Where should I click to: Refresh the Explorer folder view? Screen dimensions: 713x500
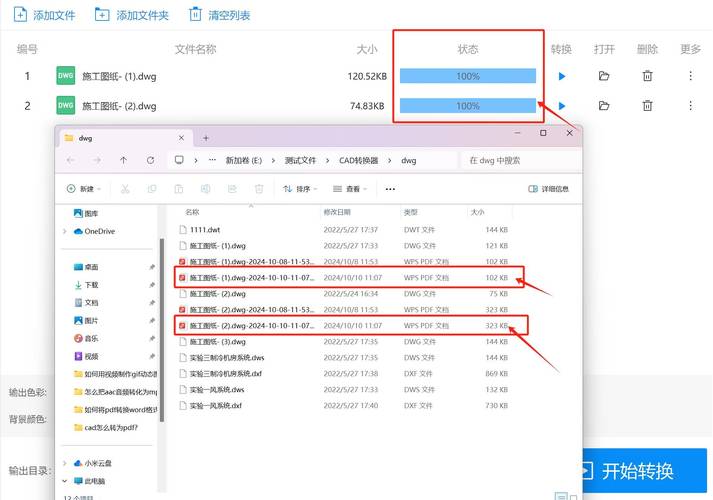point(150,160)
